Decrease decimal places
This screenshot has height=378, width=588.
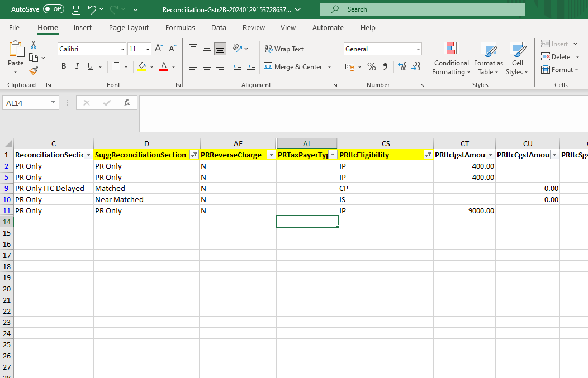(416, 66)
